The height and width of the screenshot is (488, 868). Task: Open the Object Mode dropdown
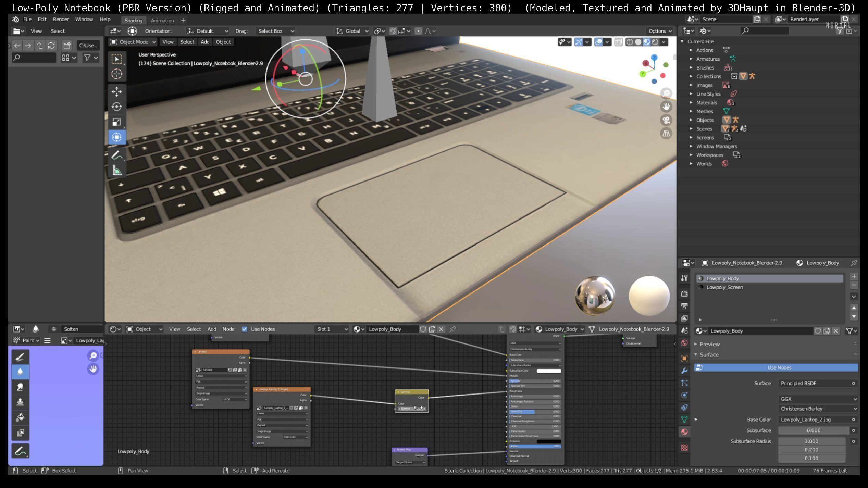click(133, 42)
